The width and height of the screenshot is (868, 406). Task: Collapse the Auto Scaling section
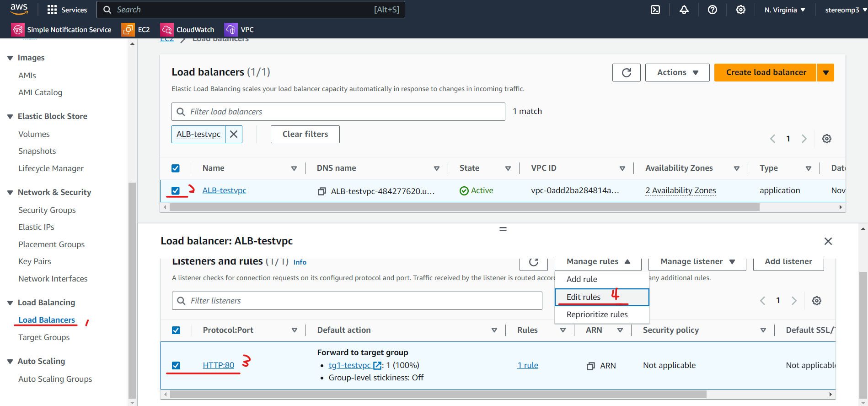pyautogui.click(x=10, y=362)
